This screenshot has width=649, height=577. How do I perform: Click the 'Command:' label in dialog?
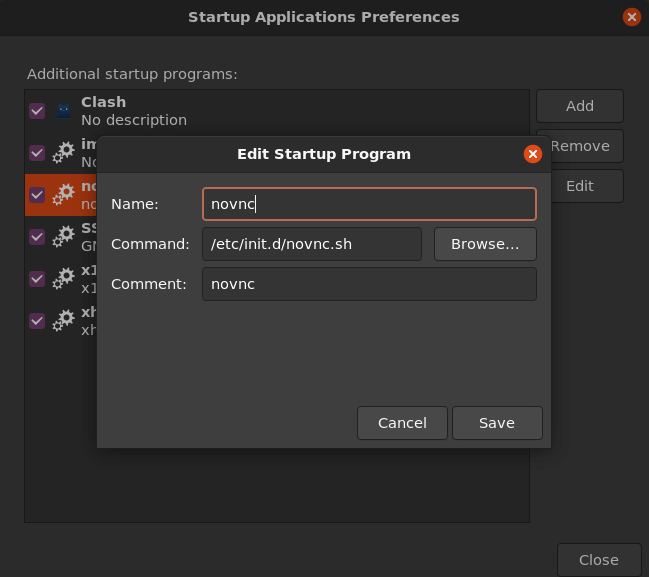click(150, 244)
